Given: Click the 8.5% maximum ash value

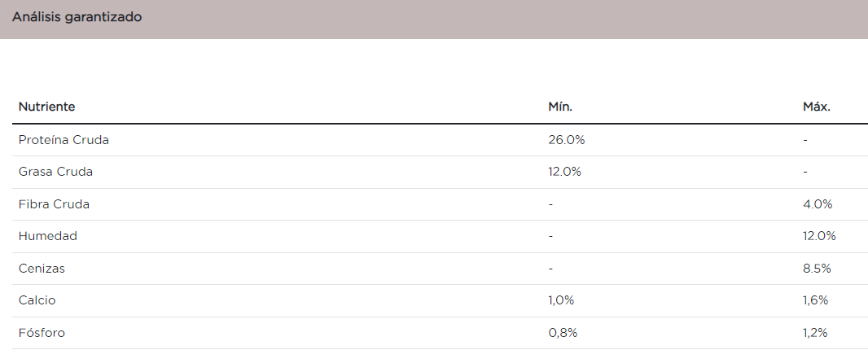Looking at the screenshot, I should (x=818, y=268).
